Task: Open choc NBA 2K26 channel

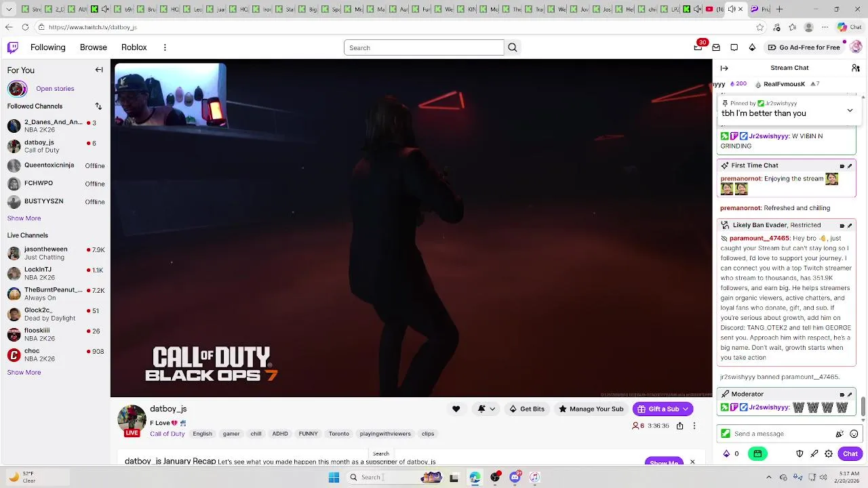Action: point(55,354)
